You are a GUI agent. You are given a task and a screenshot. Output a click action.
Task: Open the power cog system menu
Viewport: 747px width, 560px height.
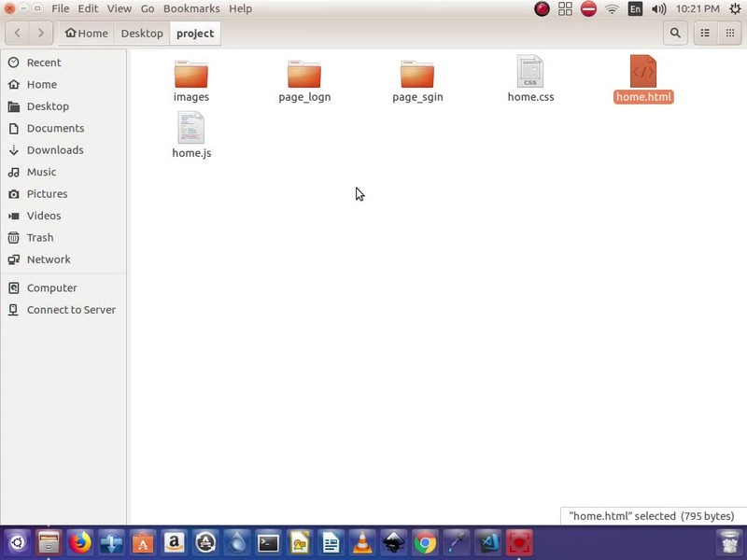(733, 8)
